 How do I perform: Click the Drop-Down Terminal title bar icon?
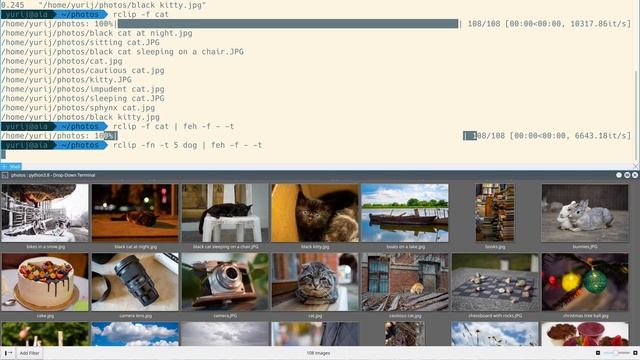[x=5, y=175]
